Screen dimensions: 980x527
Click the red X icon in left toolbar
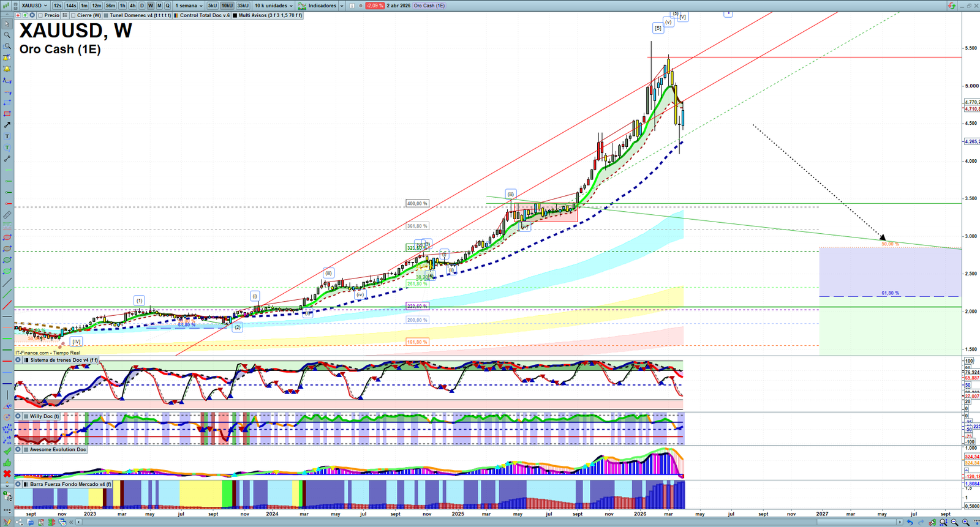tap(7, 474)
